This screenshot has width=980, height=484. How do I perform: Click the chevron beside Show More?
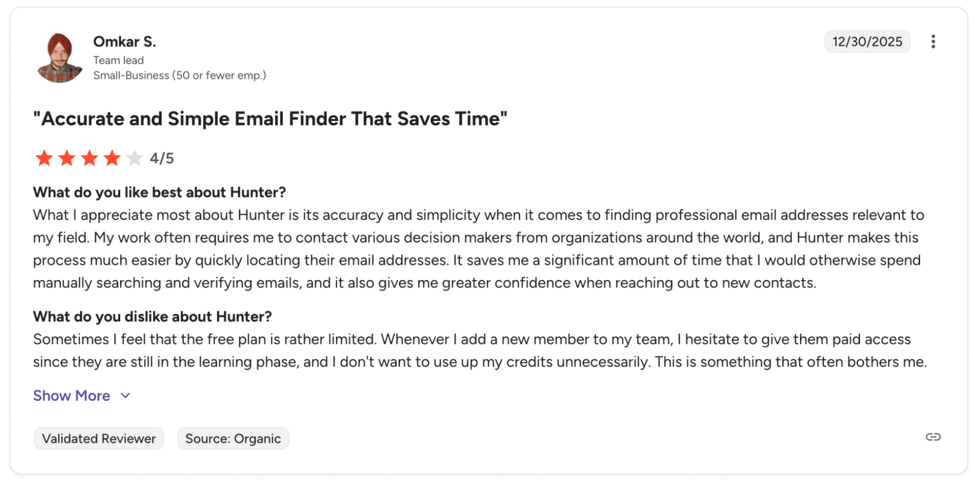point(126,396)
